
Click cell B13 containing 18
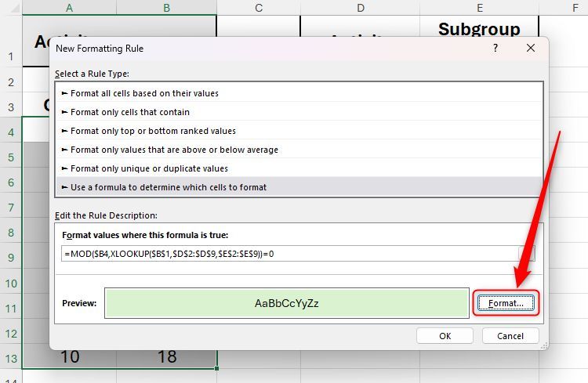click(166, 357)
